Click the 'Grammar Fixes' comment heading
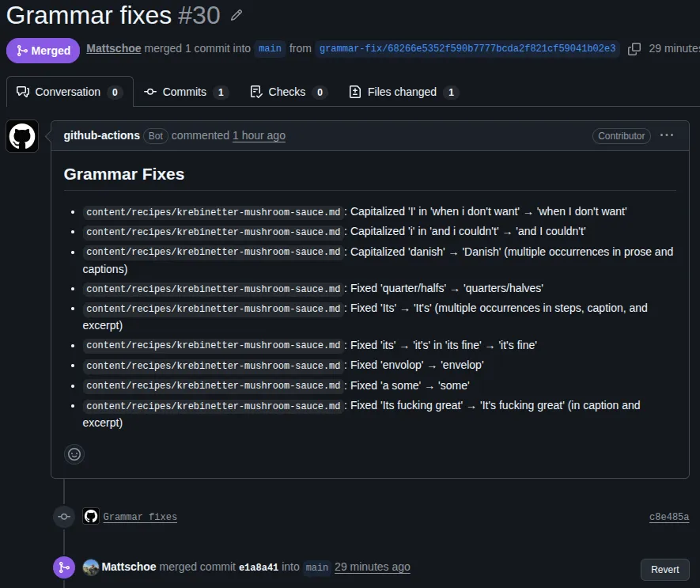This screenshot has height=588, width=700. click(x=123, y=174)
